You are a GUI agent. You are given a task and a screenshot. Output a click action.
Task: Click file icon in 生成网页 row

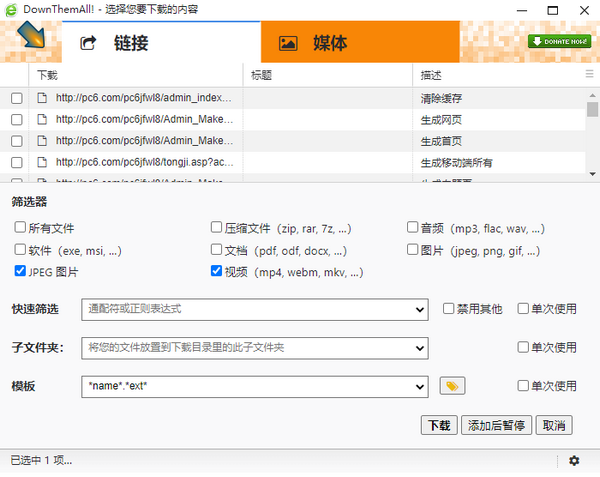pos(42,119)
